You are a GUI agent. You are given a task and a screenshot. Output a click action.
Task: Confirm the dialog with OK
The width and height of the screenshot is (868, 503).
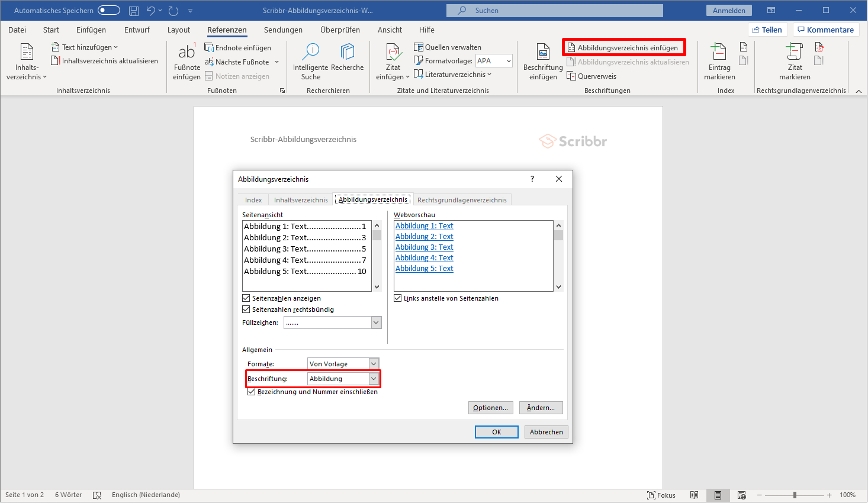tap(497, 432)
